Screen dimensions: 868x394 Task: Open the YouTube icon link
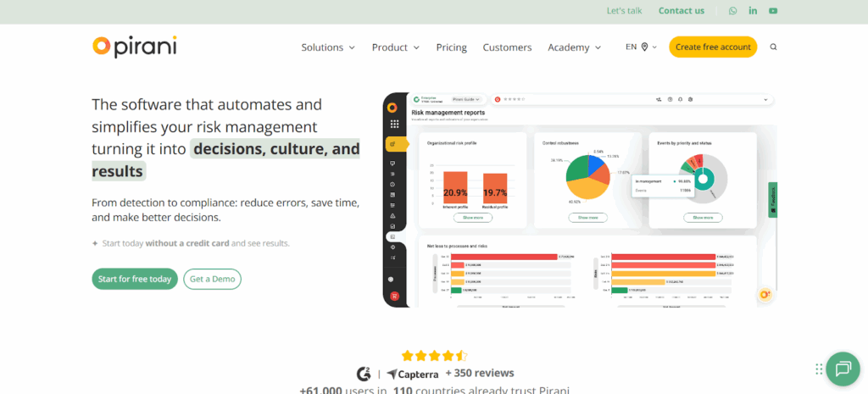(x=773, y=11)
